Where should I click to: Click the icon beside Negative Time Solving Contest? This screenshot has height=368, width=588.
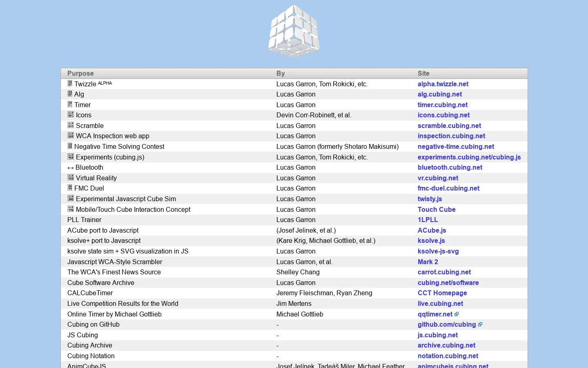tap(70, 146)
